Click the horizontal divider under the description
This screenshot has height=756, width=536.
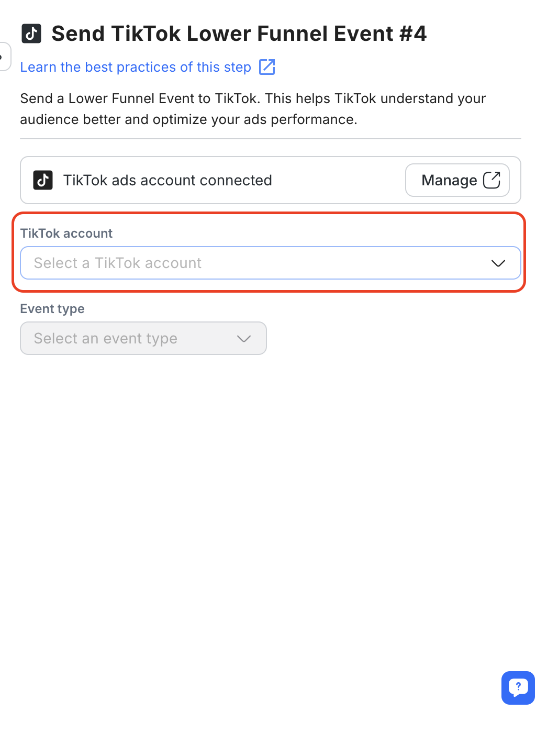[x=270, y=139]
